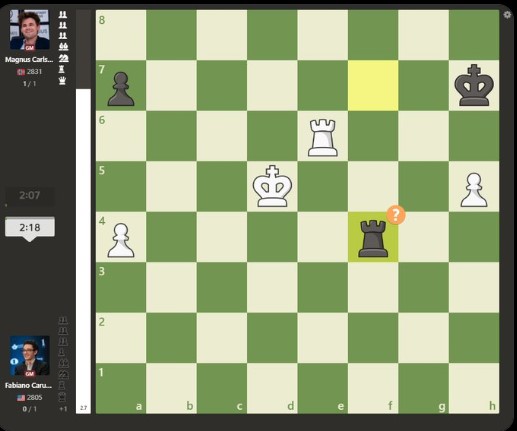Image resolution: width=517 pixels, height=431 pixels.
Task: Click the orange mistake annotation badge
Action: 396,215
